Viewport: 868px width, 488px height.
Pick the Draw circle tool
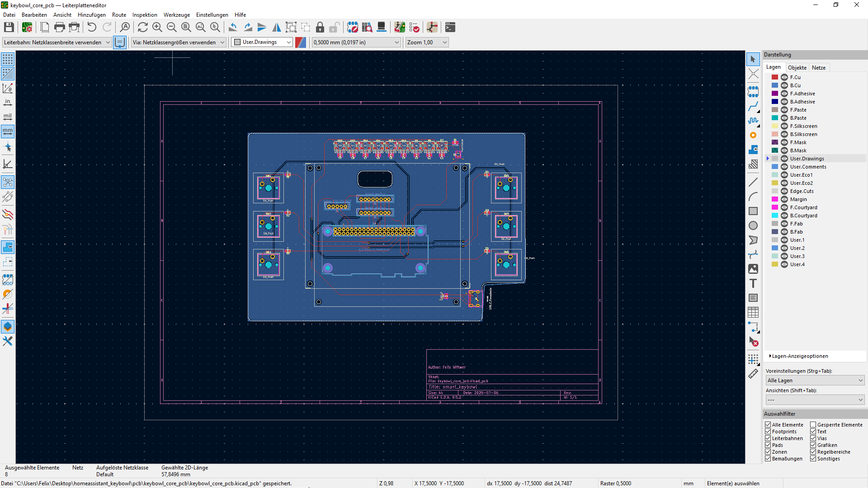click(753, 225)
